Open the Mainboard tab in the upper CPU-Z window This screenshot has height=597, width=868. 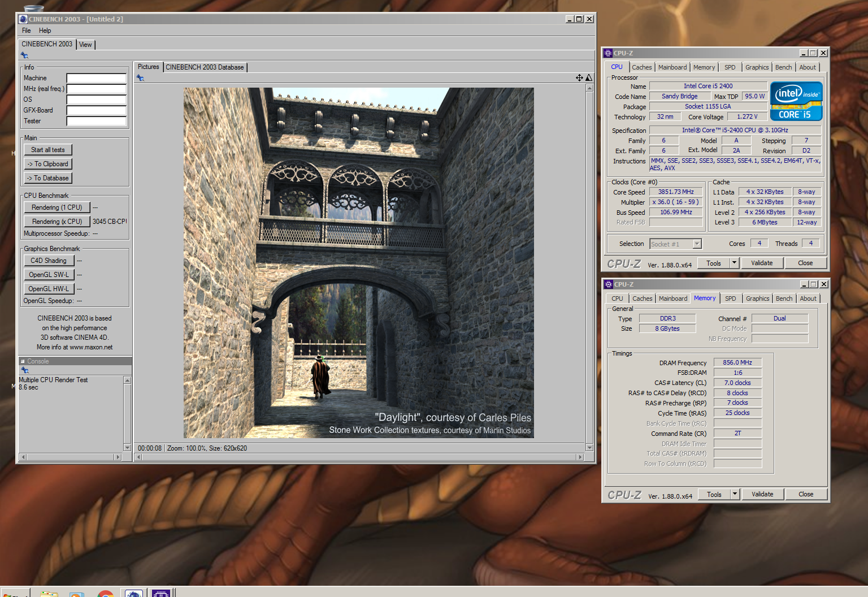coord(672,67)
